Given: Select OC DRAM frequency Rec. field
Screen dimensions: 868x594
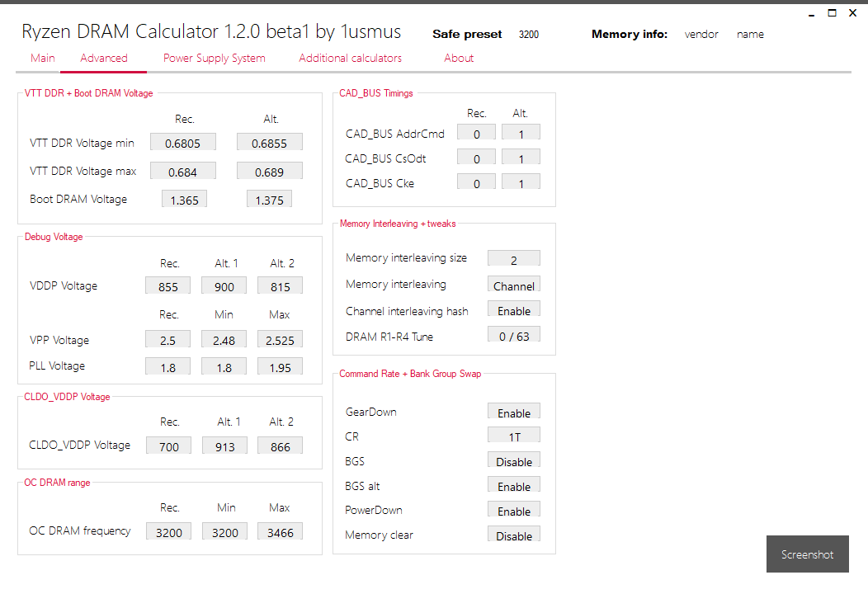Looking at the screenshot, I should tap(169, 531).
